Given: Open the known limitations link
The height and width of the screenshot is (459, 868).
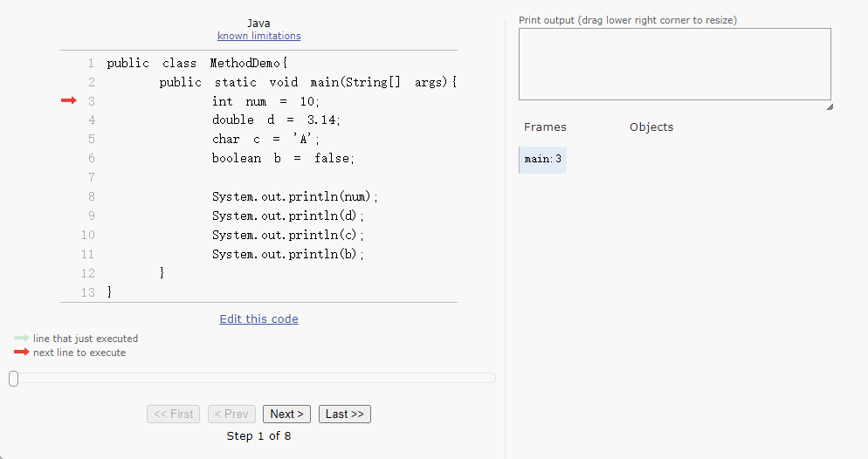Looking at the screenshot, I should (x=258, y=36).
